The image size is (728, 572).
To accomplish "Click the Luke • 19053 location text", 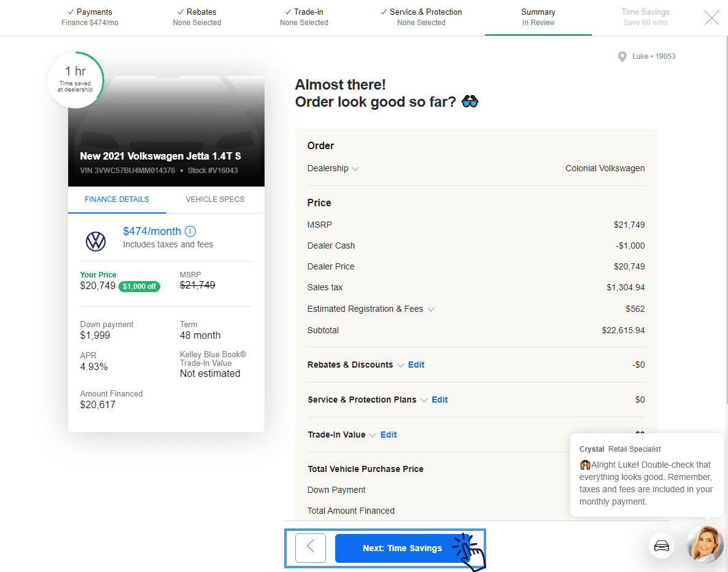I will (x=654, y=56).
